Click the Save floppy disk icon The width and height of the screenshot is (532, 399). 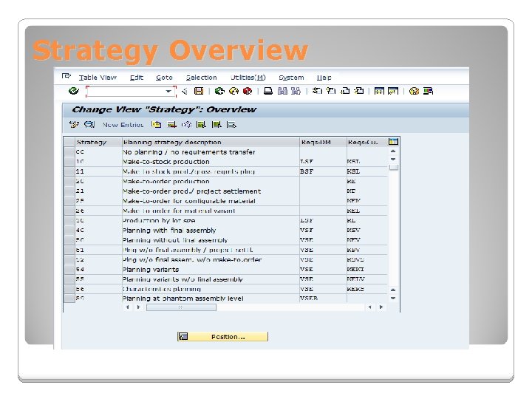pos(199,91)
